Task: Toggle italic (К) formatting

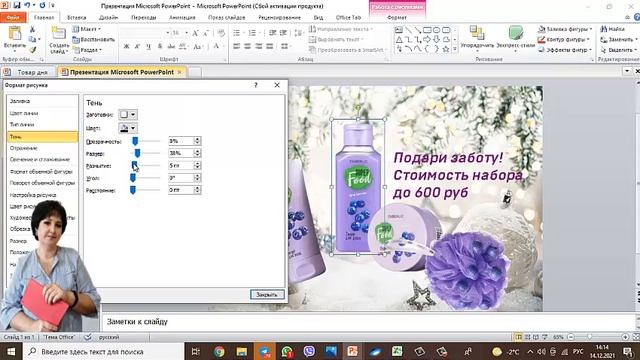Action: tap(138, 47)
